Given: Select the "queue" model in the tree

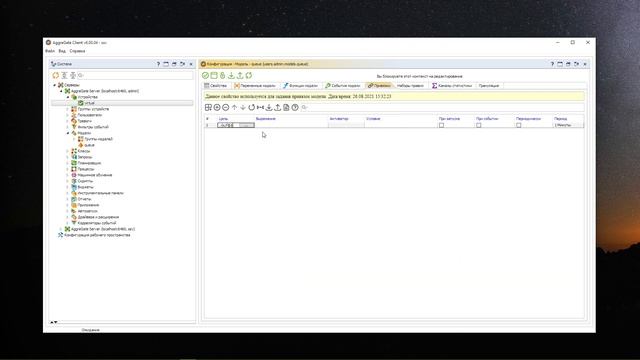Looking at the screenshot, I should tap(89, 145).
